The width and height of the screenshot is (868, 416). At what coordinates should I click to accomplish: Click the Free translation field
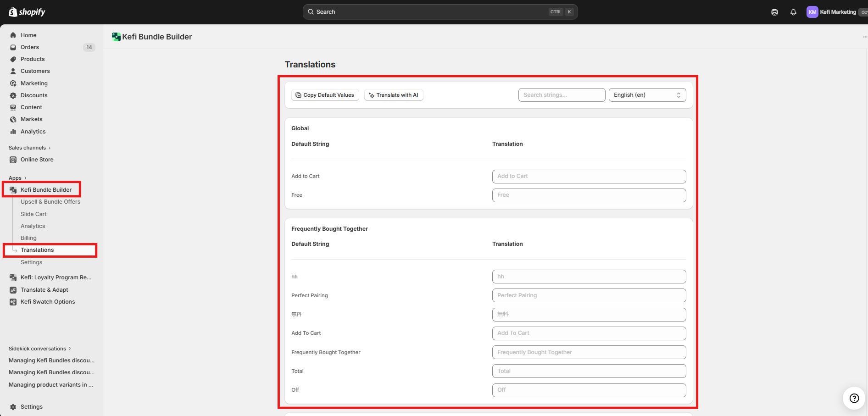click(589, 195)
